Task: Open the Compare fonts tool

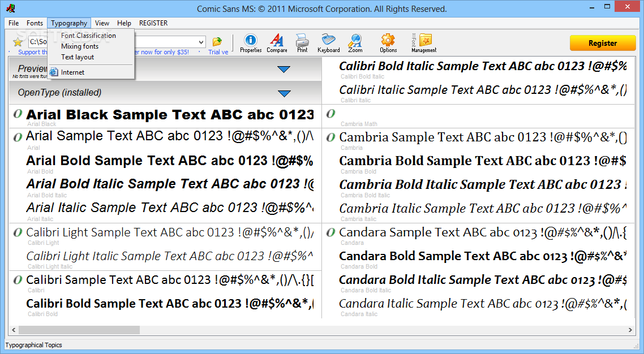Action: 277,43
